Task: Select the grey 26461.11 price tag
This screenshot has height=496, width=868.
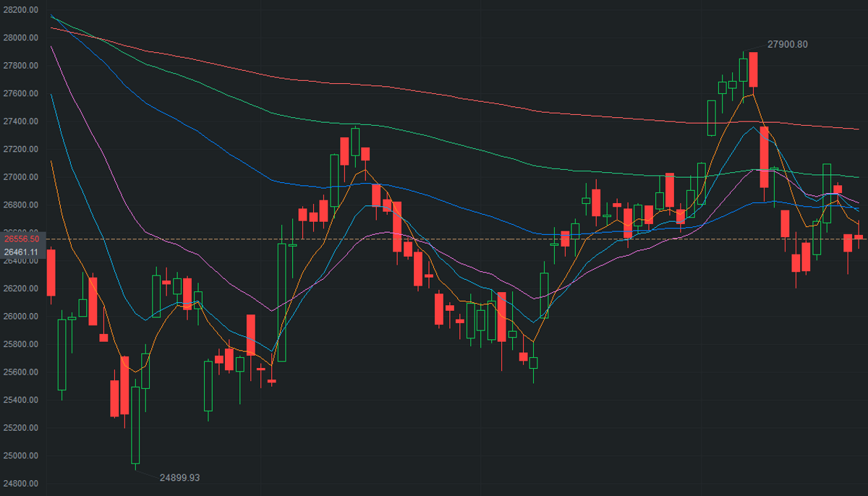Action: point(22,252)
